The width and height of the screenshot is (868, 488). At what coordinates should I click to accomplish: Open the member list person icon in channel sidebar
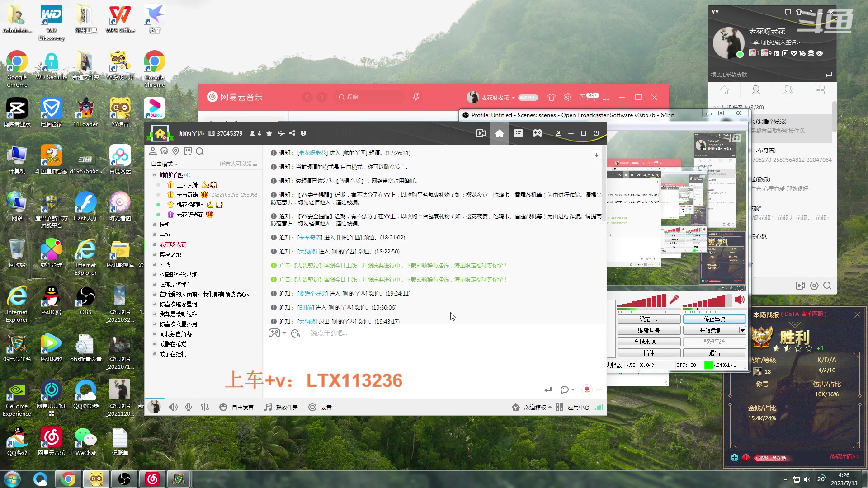(x=153, y=151)
